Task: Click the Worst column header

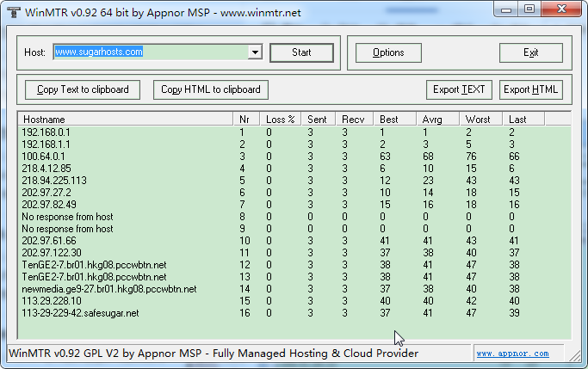Action: [480, 119]
